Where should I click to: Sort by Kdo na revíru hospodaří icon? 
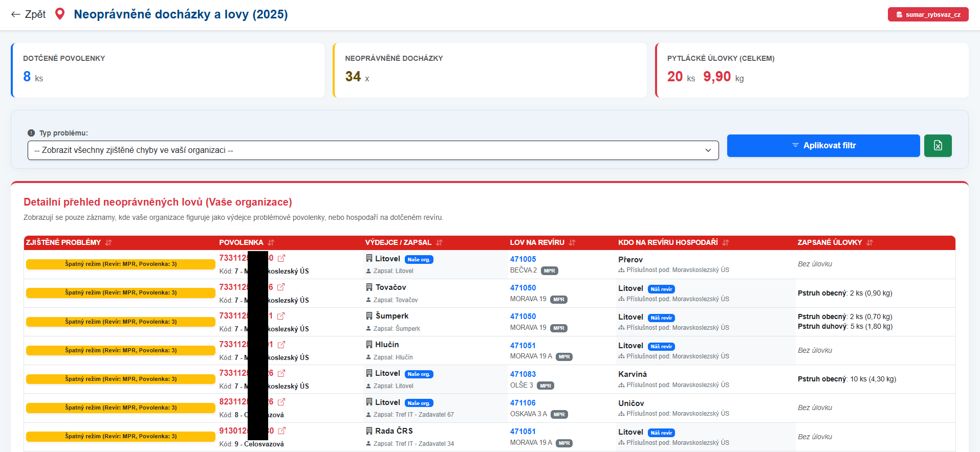pyautogui.click(x=726, y=243)
